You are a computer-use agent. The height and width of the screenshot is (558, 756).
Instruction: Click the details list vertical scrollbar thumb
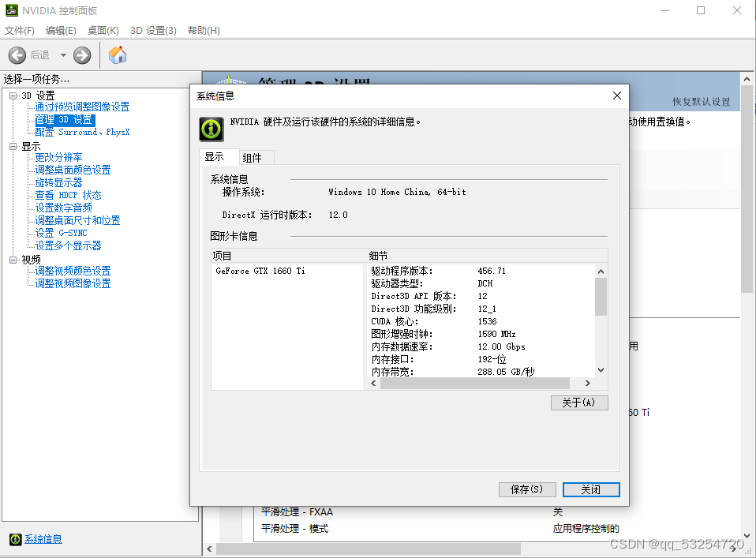pos(601,297)
